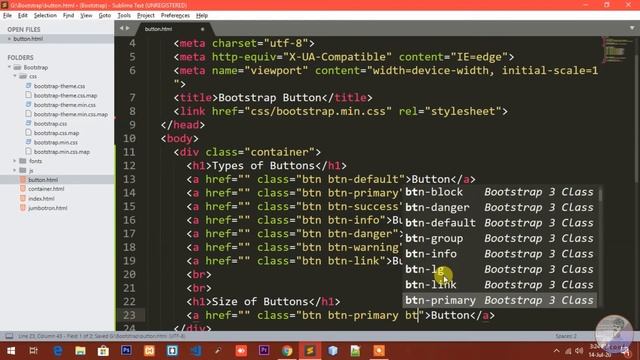The image size is (640, 360).
Task: Go to the previous tab with the left arrow
Action: 122,29
